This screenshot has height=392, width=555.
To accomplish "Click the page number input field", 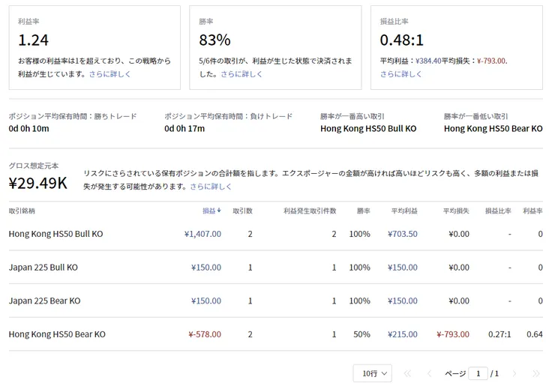I will [478, 373].
